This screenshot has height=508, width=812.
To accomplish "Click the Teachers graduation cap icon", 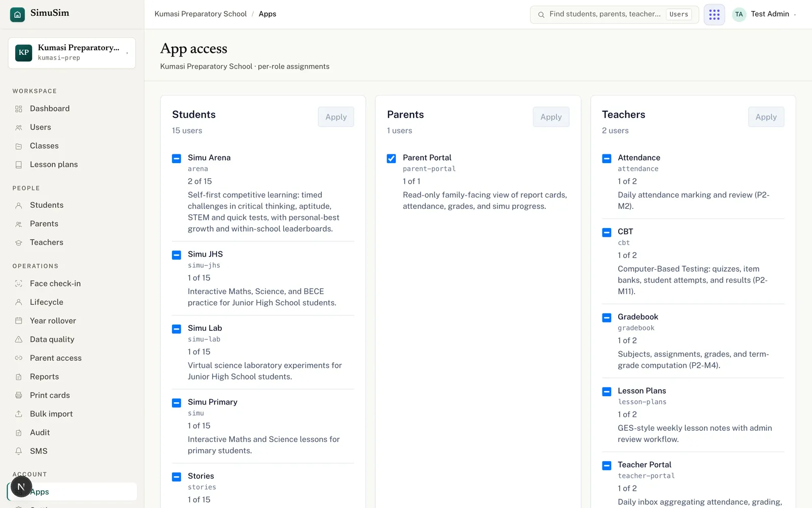I will click(19, 243).
